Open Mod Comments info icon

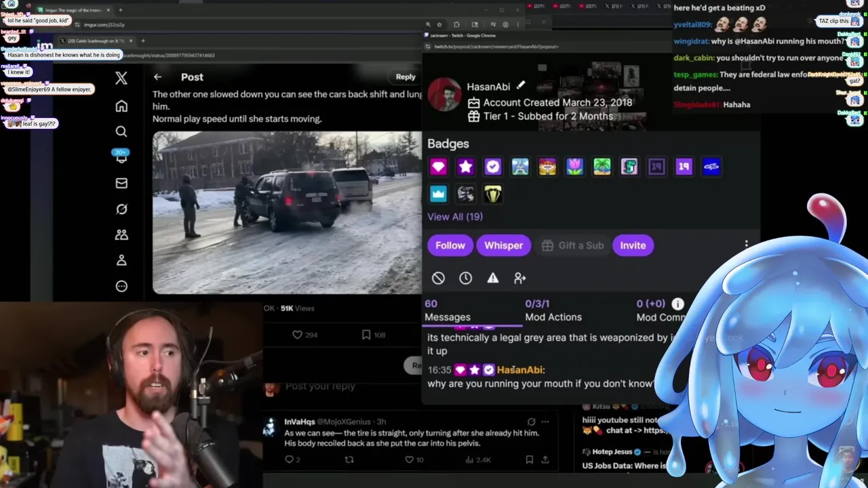pyautogui.click(x=678, y=304)
